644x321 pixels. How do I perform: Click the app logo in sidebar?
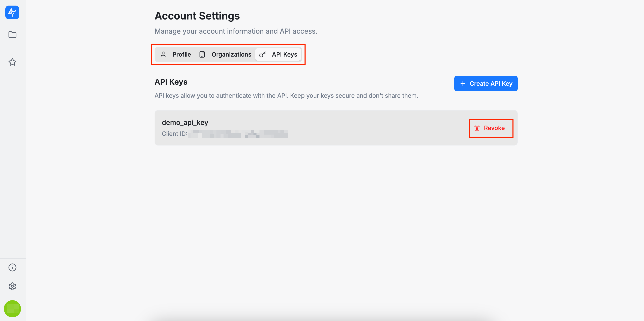[x=12, y=12]
